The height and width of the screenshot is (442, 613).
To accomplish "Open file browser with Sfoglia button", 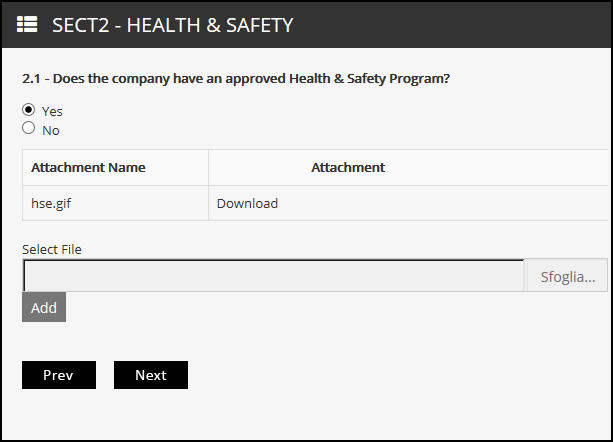I will (568, 276).
